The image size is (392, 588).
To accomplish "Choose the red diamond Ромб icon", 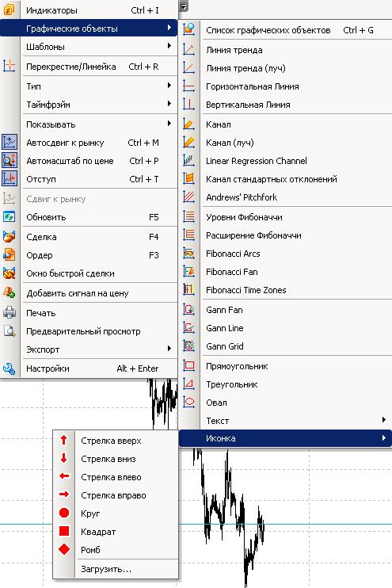I will click(x=64, y=549).
